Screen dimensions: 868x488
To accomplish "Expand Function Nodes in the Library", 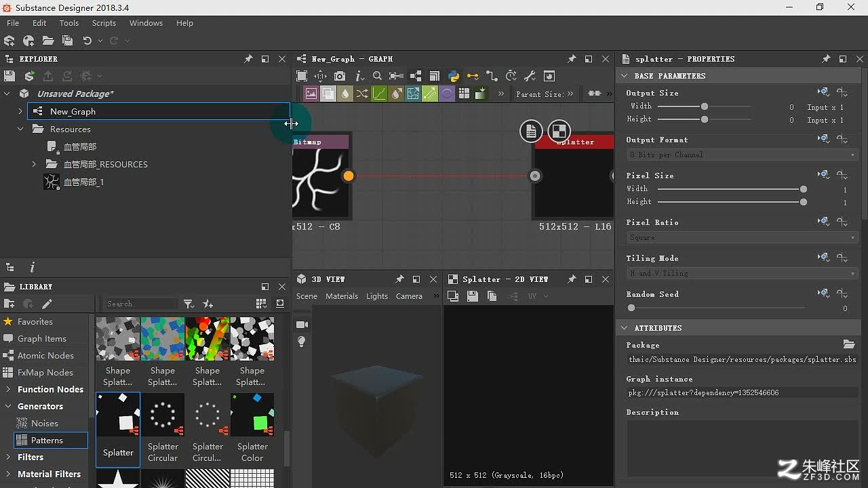I will 8,389.
